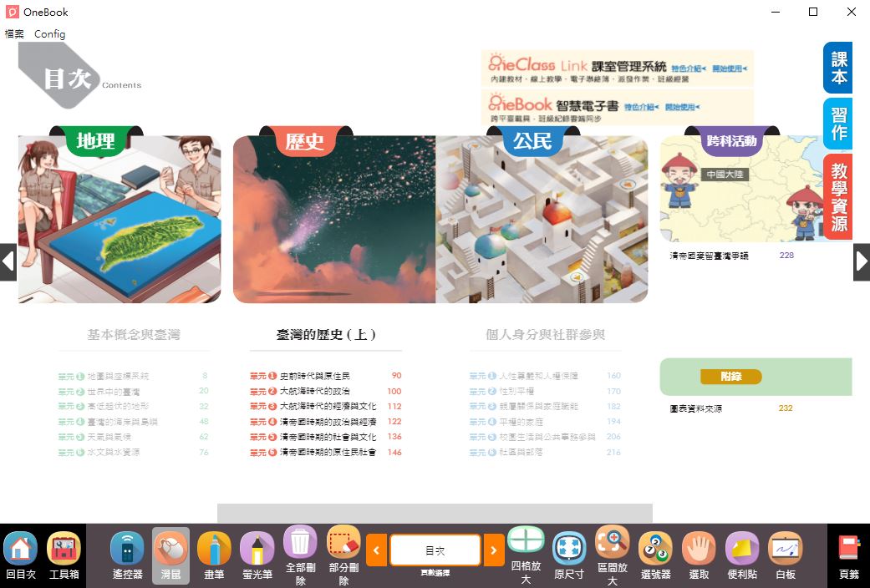Open 圖表資料來源 on page 232
The width and height of the screenshot is (870, 588).
730,408
